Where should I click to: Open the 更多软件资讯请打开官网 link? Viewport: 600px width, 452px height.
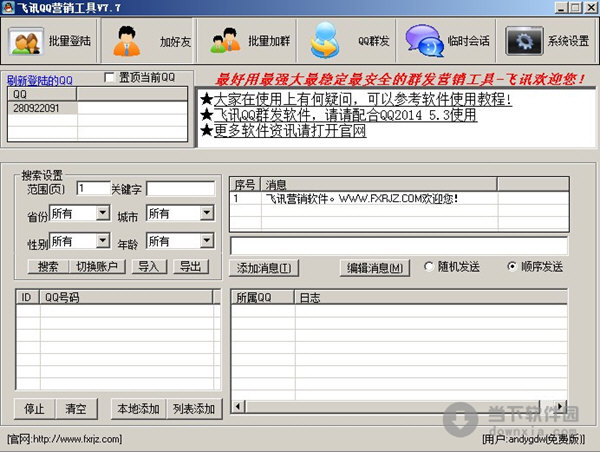pyautogui.click(x=290, y=131)
